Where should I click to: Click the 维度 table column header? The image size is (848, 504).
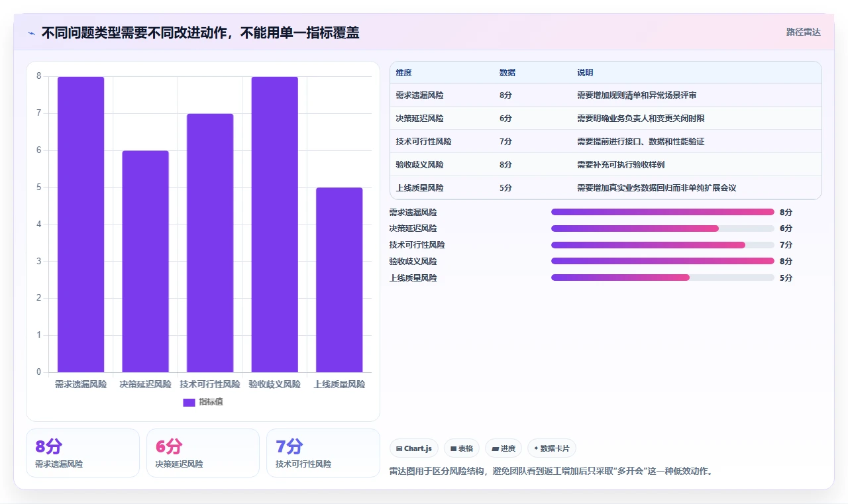tap(403, 73)
